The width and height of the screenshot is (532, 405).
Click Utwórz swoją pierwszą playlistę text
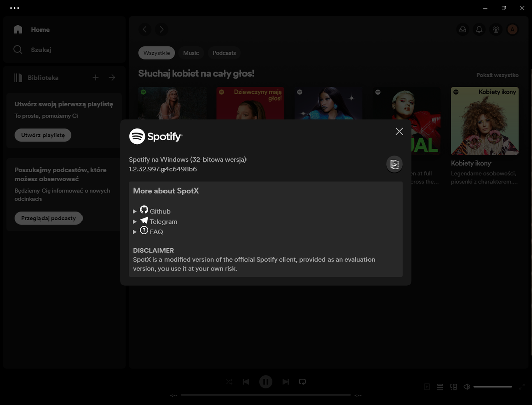tap(64, 104)
